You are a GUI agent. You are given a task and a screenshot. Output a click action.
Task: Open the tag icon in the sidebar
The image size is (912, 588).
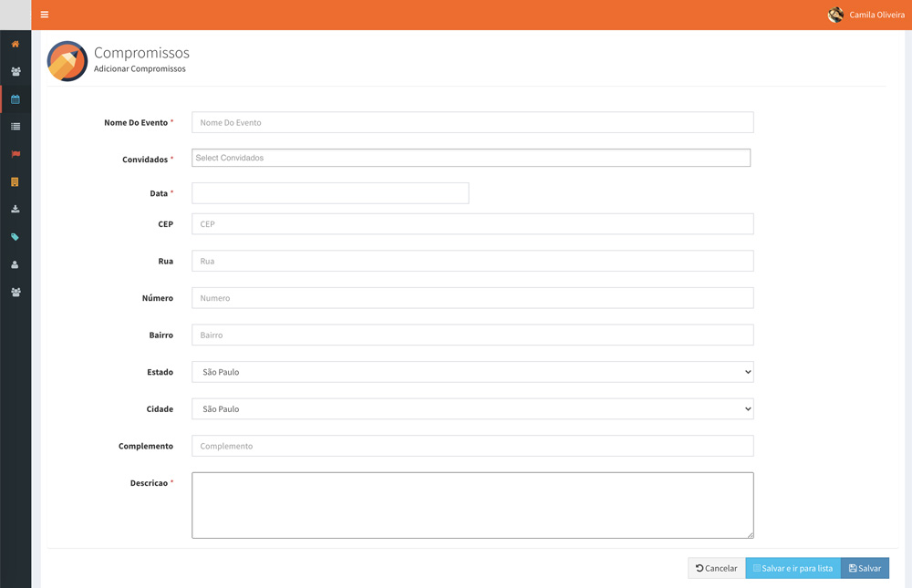[16, 237]
